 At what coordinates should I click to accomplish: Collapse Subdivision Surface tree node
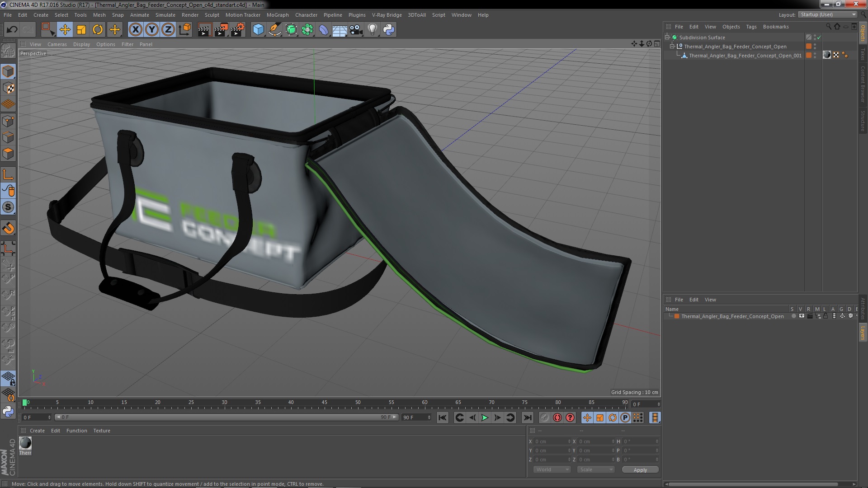coord(667,38)
